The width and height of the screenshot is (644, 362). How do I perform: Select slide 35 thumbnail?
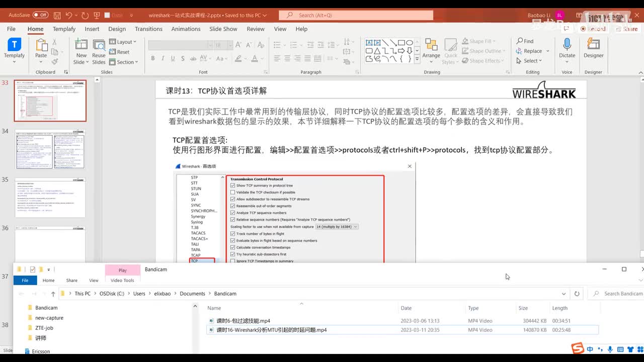point(50,197)
